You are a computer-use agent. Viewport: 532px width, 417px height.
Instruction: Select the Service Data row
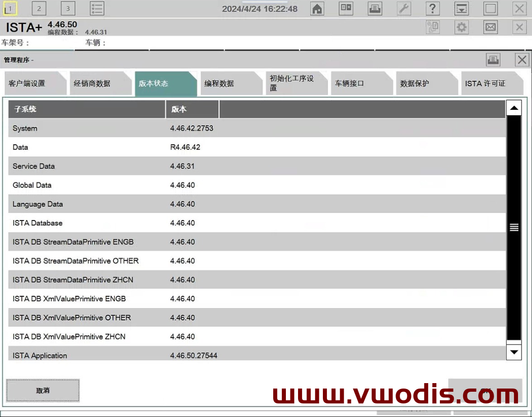[257, 166]
